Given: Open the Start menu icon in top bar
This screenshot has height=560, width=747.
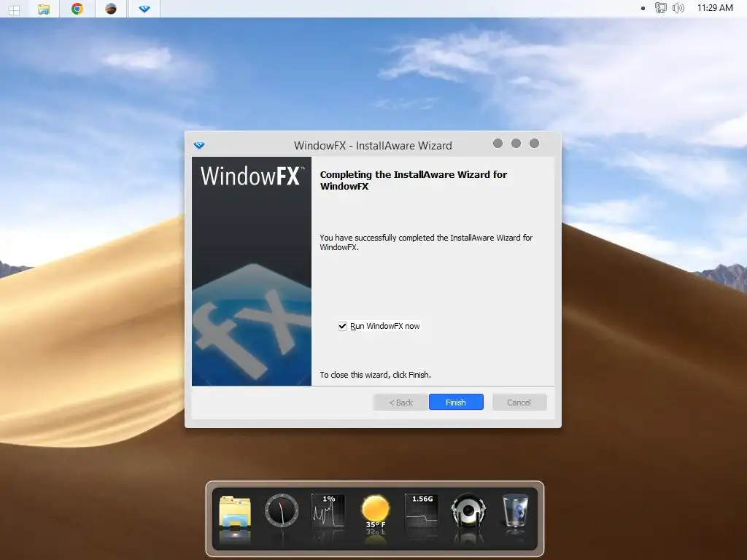Looking at the screenshot, I should [14, 9].
